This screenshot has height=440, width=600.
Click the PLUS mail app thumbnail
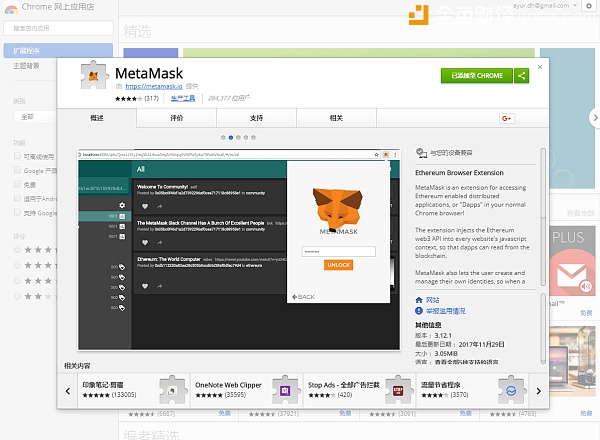pyautogui.click(x=573, y=261)
